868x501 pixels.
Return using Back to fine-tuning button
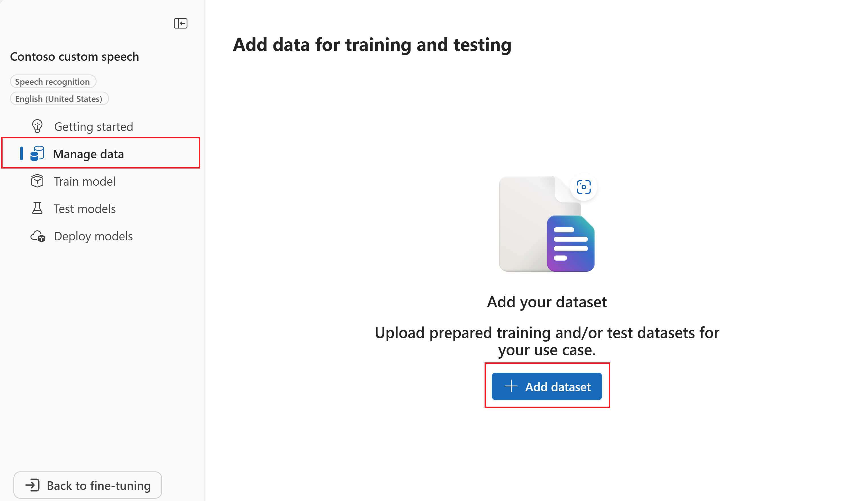point(88,485)
